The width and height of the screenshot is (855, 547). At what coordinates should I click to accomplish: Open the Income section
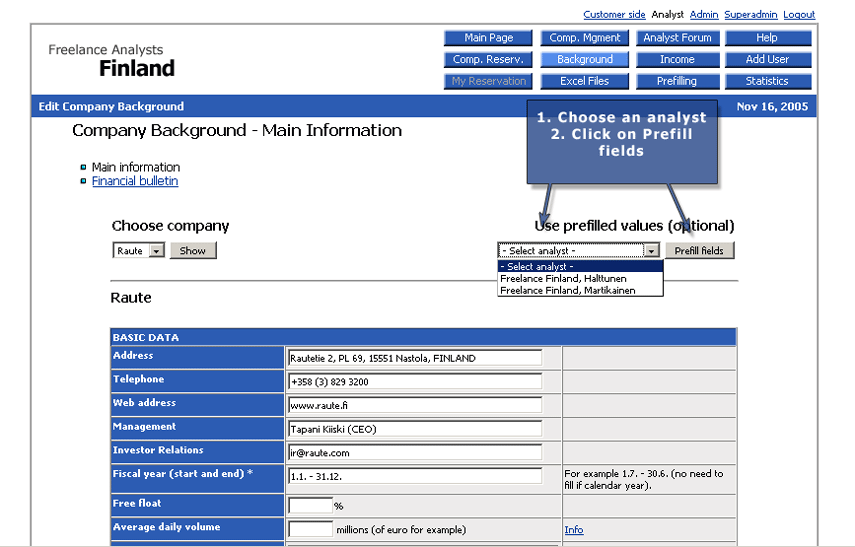pyautogui.click(x=678, y=59)
